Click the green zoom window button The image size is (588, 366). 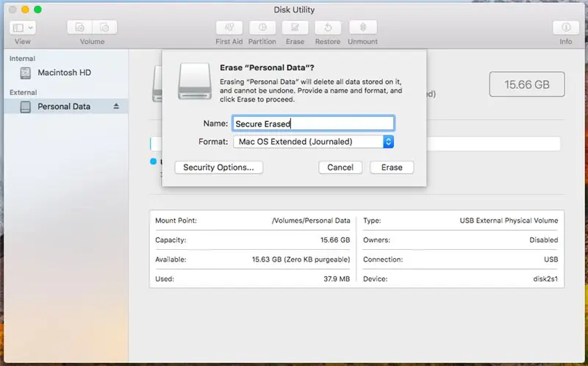pos(37,10)
